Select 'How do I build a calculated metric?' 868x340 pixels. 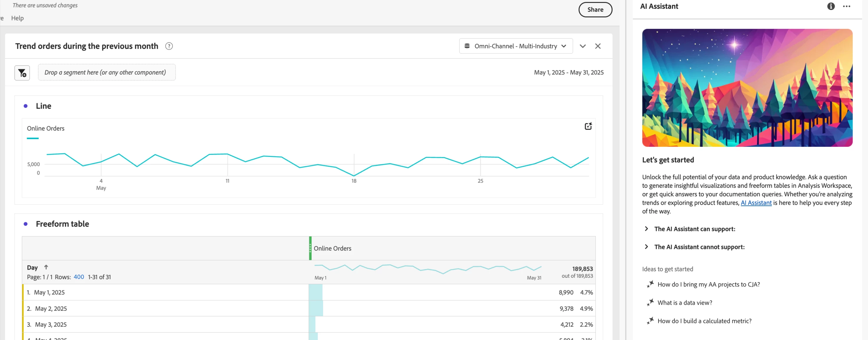click(x=704, y=321)
